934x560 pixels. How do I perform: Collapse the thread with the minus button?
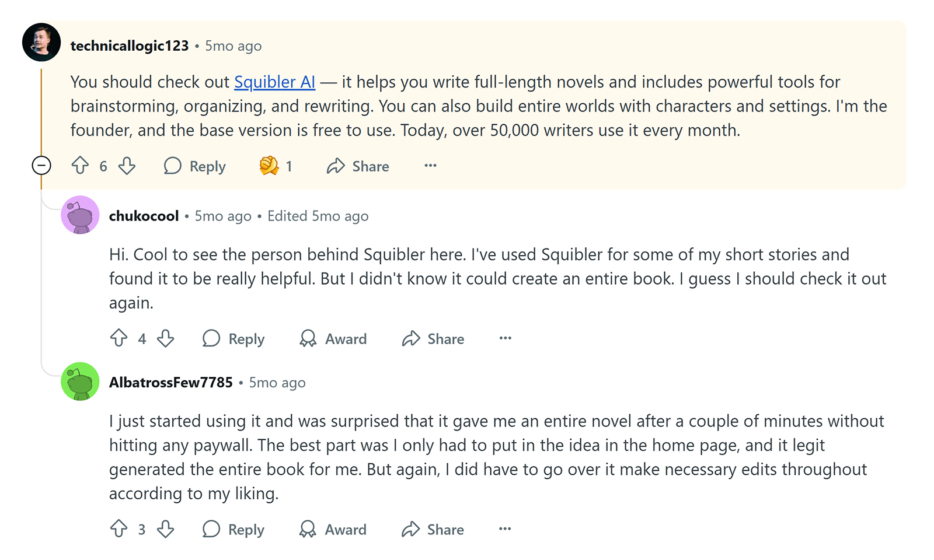pyautogui.click(x=41, y=165)
